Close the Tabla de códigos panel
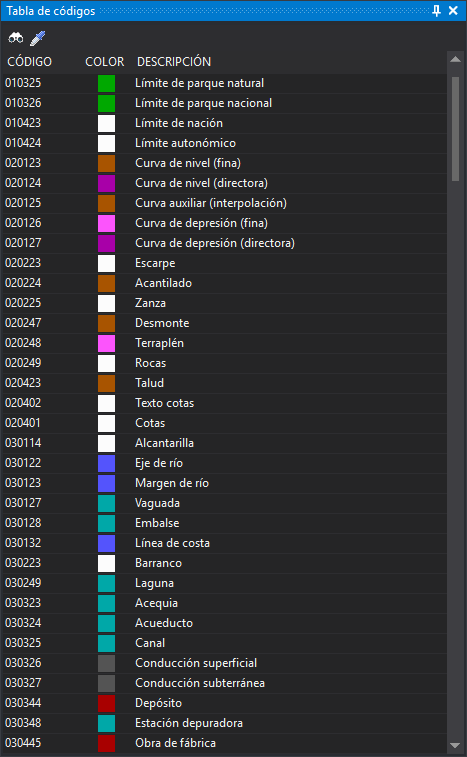The height and width of the screenshot is (757, 467). tap(453, 11)
